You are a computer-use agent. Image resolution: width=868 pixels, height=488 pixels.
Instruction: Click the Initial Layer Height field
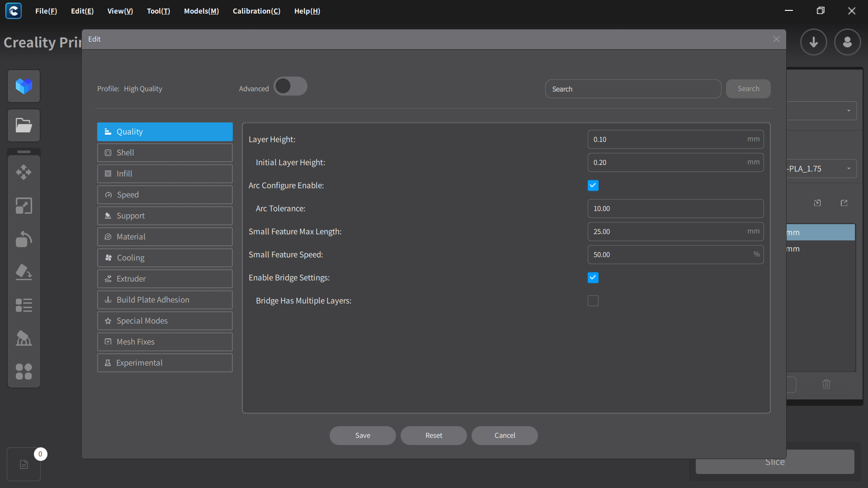tap(675, 162)
